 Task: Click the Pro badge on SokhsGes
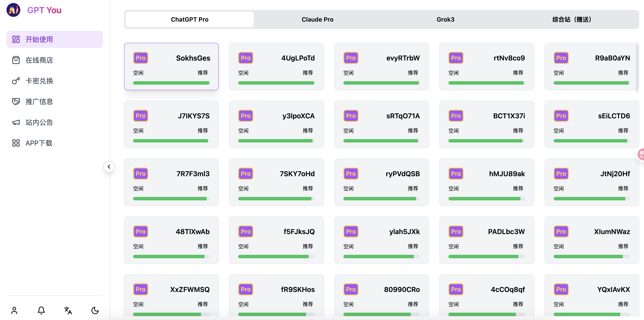[140, 58]
